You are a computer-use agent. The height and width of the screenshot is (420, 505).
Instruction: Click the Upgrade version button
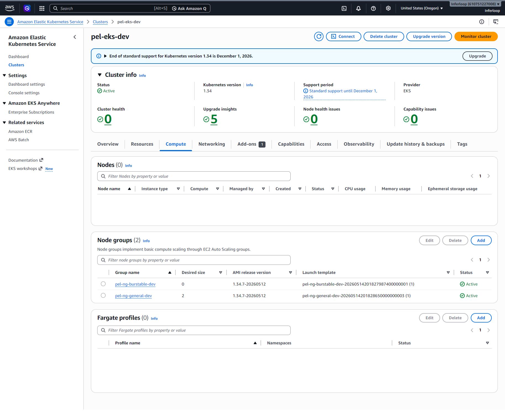coord(429,36)
